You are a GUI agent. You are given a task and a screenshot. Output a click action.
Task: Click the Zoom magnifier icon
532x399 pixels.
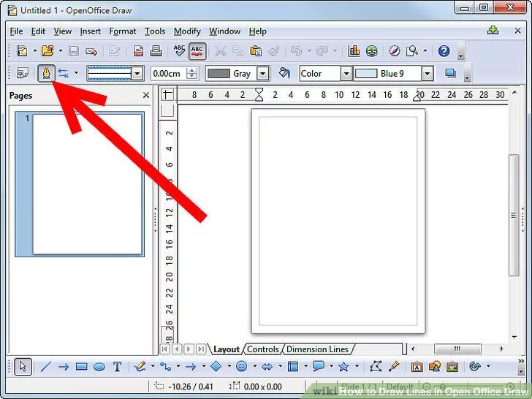pos(412,51)
